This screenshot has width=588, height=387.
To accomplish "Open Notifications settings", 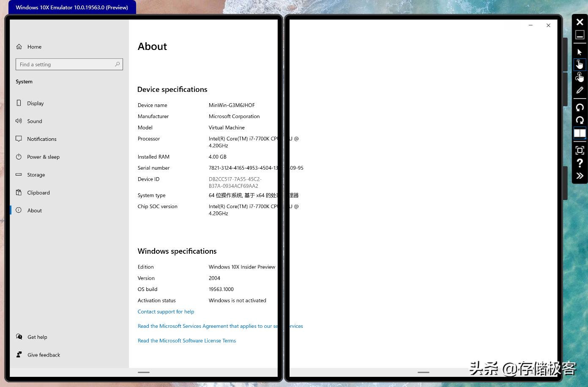I will click(x=41, y=139).
